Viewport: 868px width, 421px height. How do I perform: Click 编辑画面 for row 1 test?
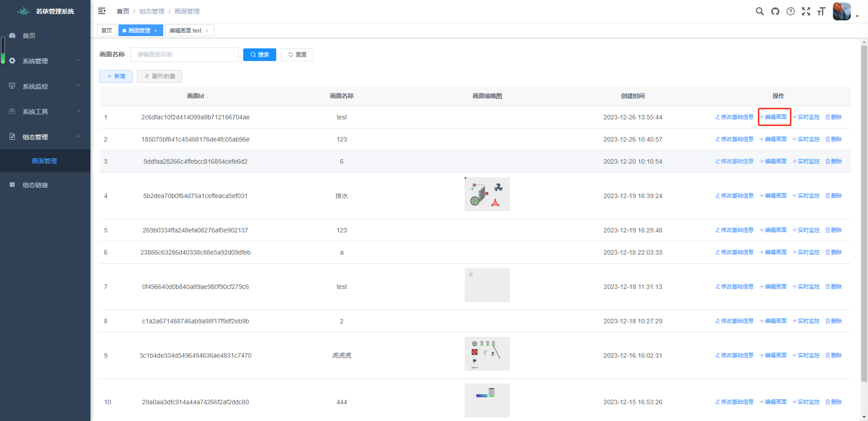pyautogui.click(x=773, y=117)
